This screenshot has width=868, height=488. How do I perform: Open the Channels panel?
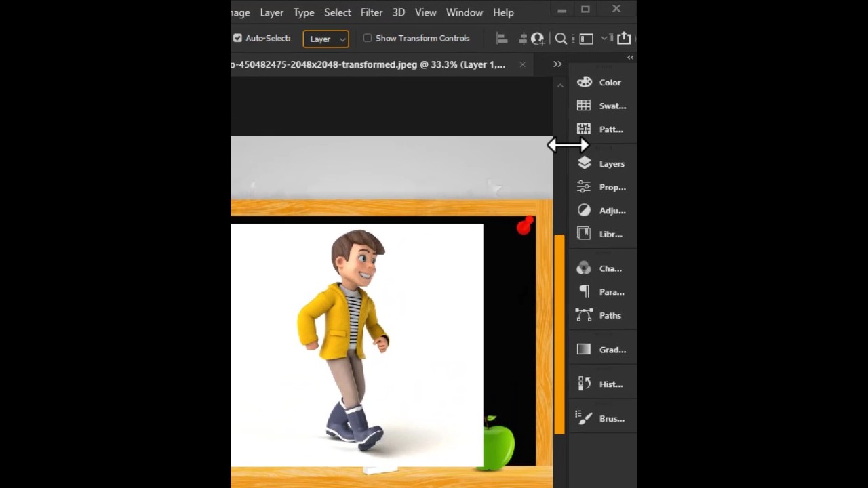click(599, 268)
